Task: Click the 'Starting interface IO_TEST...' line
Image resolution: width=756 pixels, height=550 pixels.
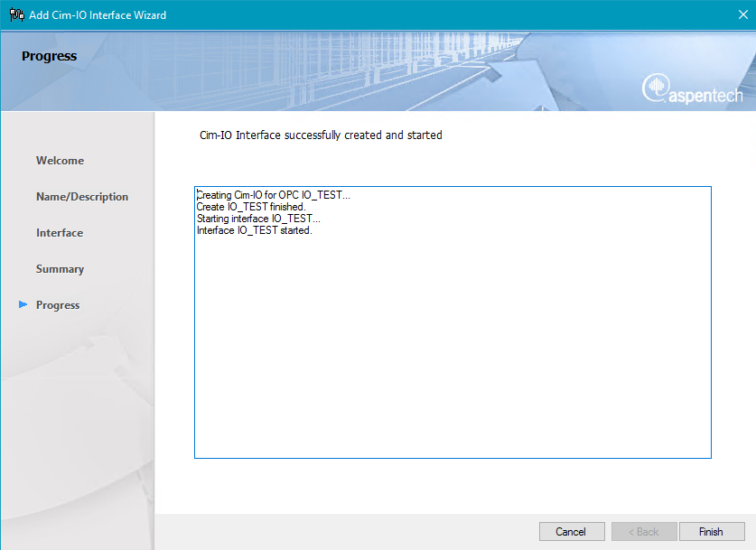Action: tap(258, 219)
